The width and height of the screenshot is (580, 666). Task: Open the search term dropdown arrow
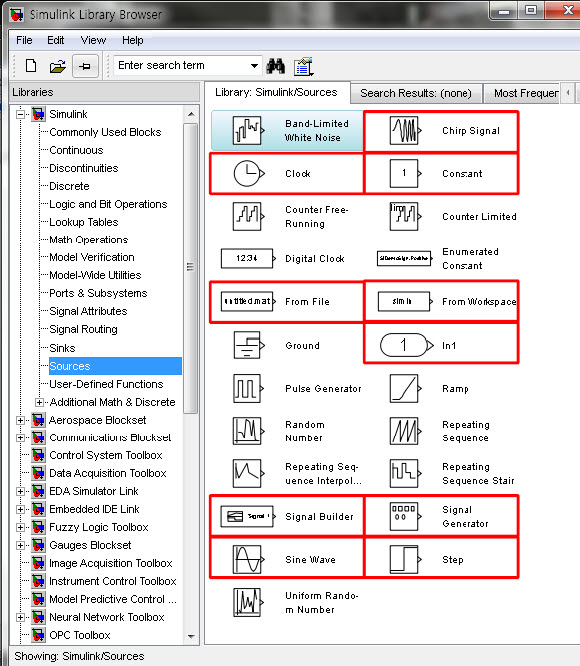[254, 66]
